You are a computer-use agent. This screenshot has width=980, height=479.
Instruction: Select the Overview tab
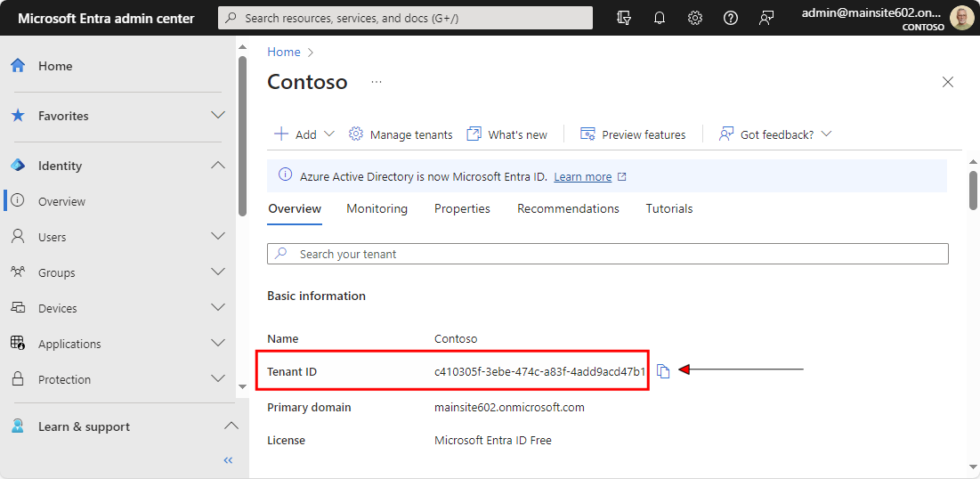[295, 209]
